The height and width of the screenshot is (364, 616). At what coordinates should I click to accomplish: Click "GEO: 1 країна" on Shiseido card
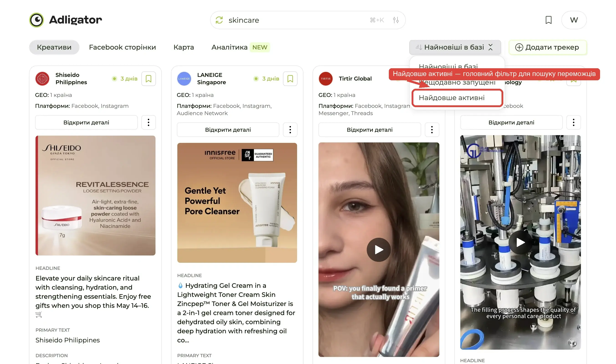pos(53,95)
